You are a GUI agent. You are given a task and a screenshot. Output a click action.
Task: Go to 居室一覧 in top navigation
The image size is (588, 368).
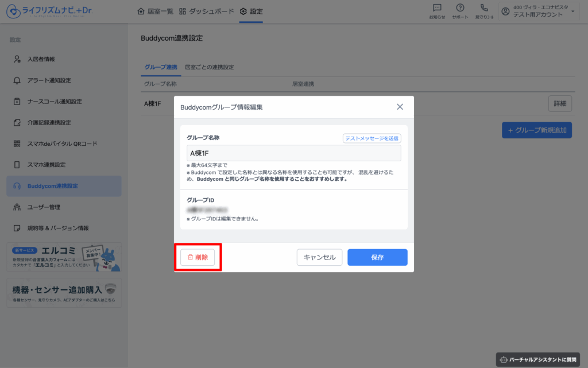(155, 11)
